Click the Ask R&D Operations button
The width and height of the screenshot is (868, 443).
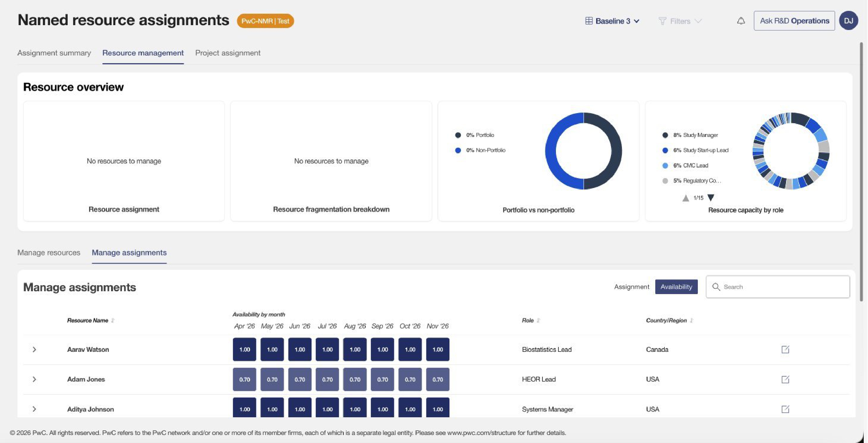[x=794, y=21]
